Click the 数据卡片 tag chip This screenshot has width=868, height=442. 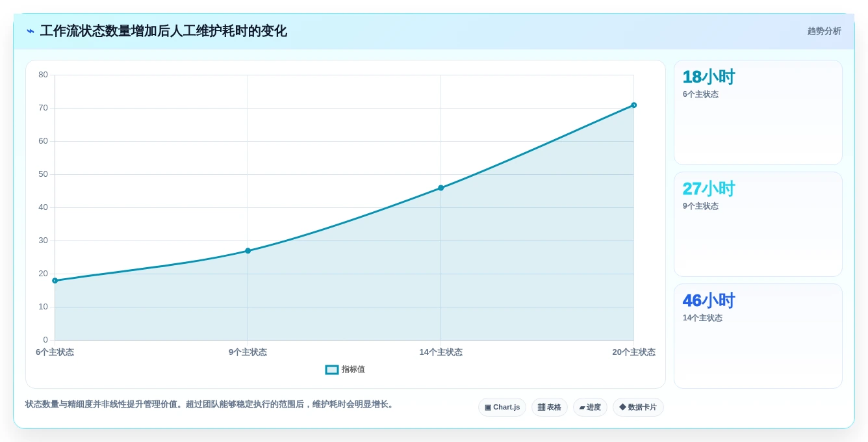pos(638,408)
